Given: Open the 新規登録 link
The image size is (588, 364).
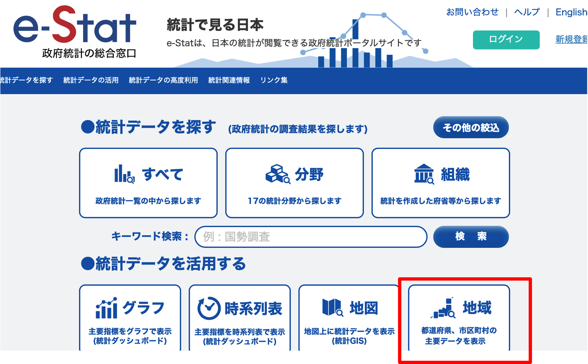Looking at the screenshot, I should [x=571, y=39].
